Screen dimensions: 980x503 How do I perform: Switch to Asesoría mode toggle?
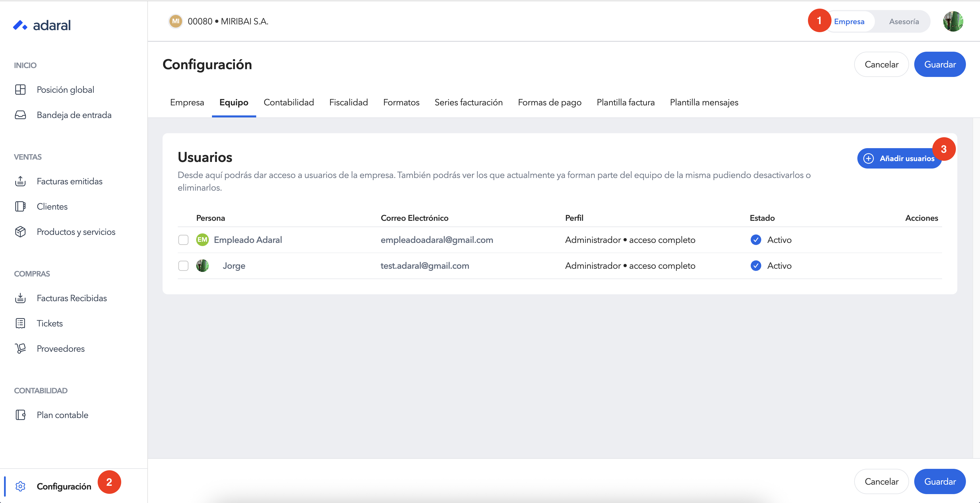[x=904, y=21]
